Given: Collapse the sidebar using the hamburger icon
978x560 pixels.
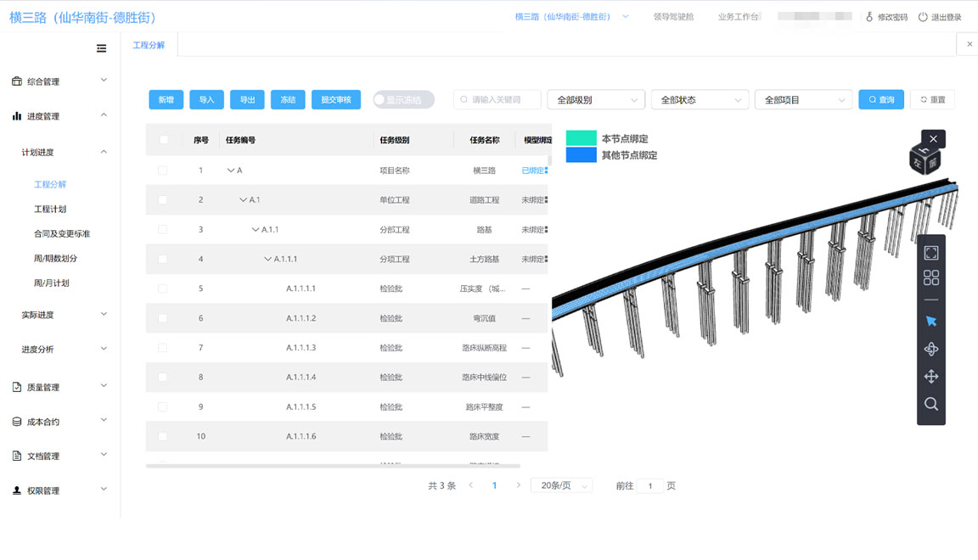Looking at the screenshot, I should point(101,48).
